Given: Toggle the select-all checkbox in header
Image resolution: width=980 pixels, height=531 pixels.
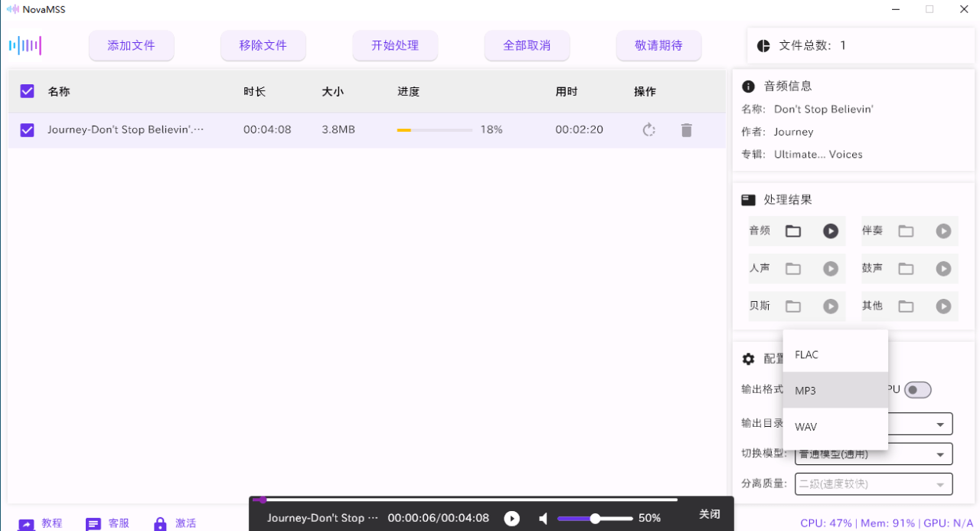Looking at the screenshot, I should pos(27,91).
